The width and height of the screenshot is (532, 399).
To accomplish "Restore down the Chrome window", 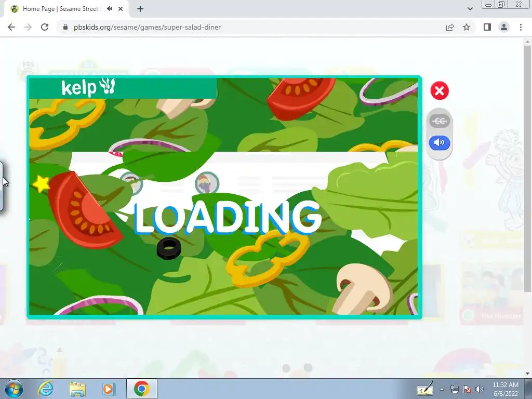I will pyautogui.click(x=501, y=5).
